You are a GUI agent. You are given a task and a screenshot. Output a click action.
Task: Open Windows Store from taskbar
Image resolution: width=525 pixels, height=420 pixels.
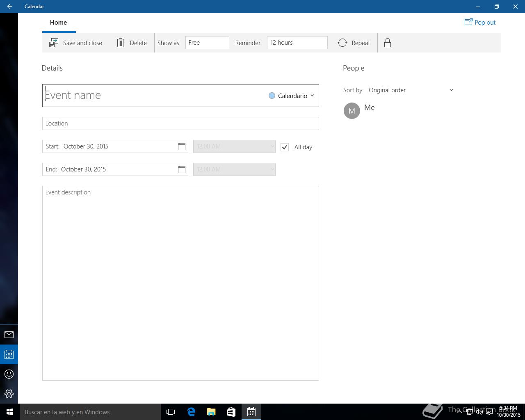click(231, 412)
